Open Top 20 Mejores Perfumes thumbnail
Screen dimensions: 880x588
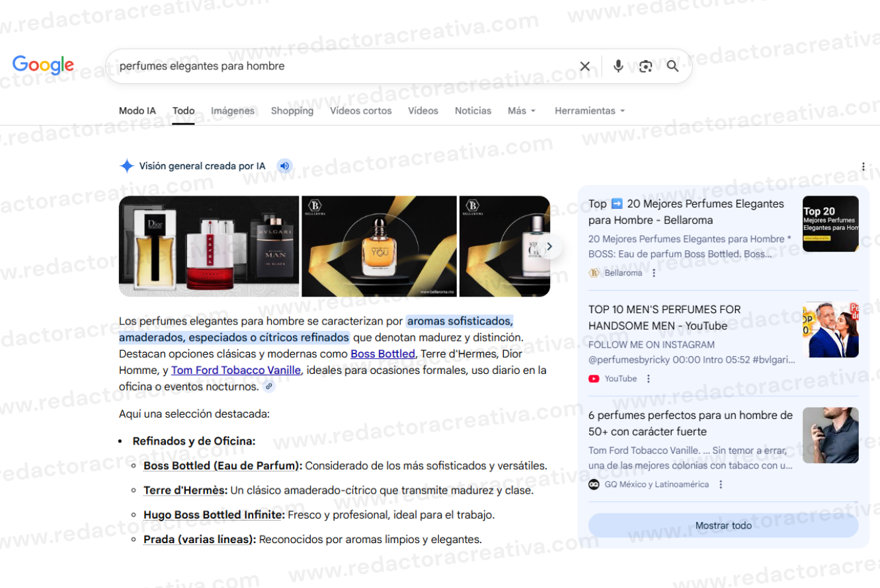coord(830,224)
